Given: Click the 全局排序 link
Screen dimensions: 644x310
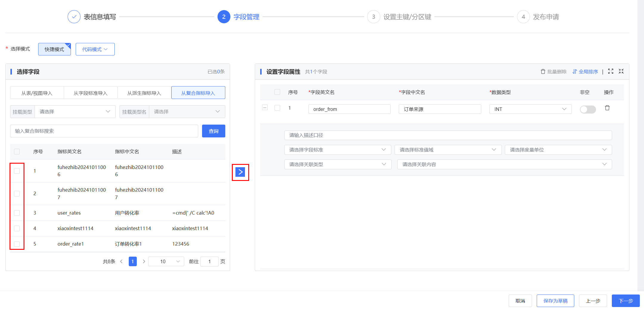Looking at the screenshot, I should [588, 72].
